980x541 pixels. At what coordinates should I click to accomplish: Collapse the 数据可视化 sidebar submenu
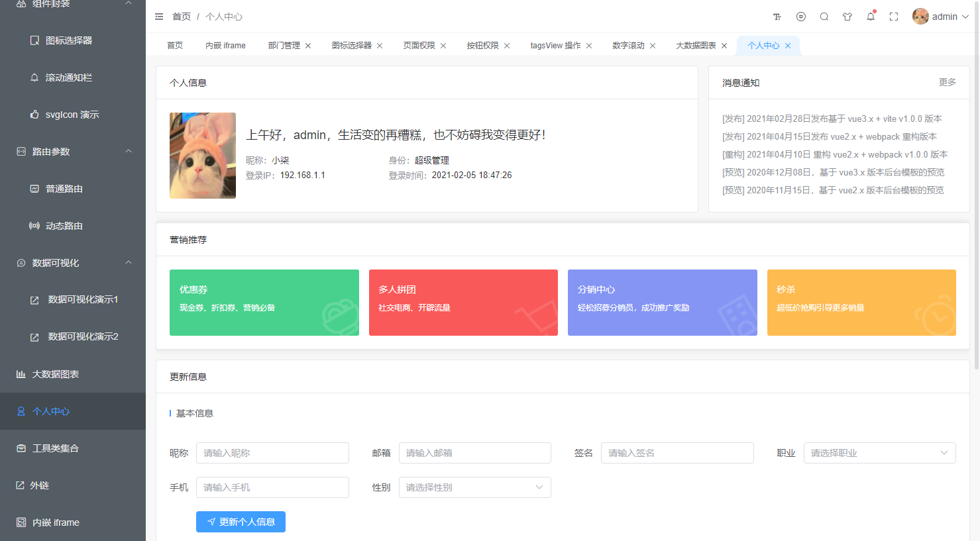(73, 263)
